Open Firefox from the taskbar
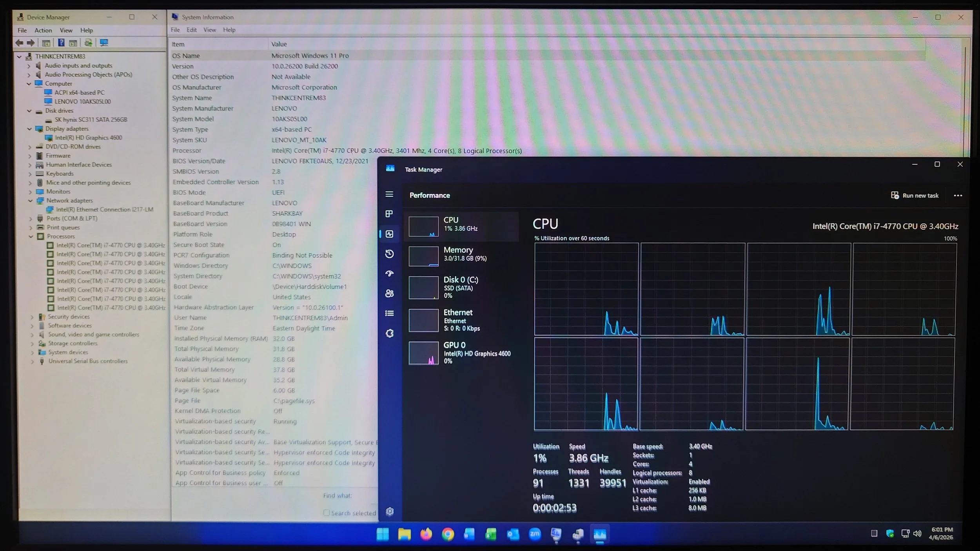Screen dimensions: 980x551 pyautogui.click(x=426, y=534)
